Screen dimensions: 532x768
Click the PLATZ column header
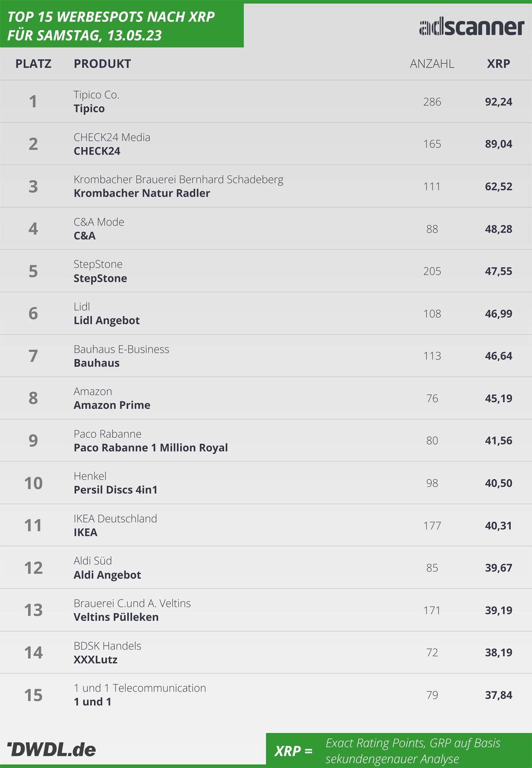33,64
